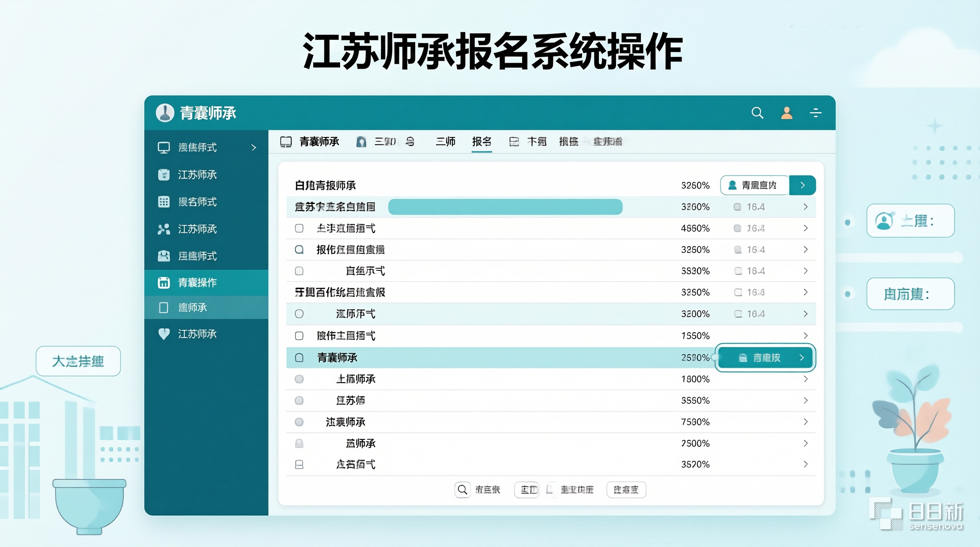980x547 pixels.
Task: Switch to the 青囊师承 tab
Action: coord(319,142)
